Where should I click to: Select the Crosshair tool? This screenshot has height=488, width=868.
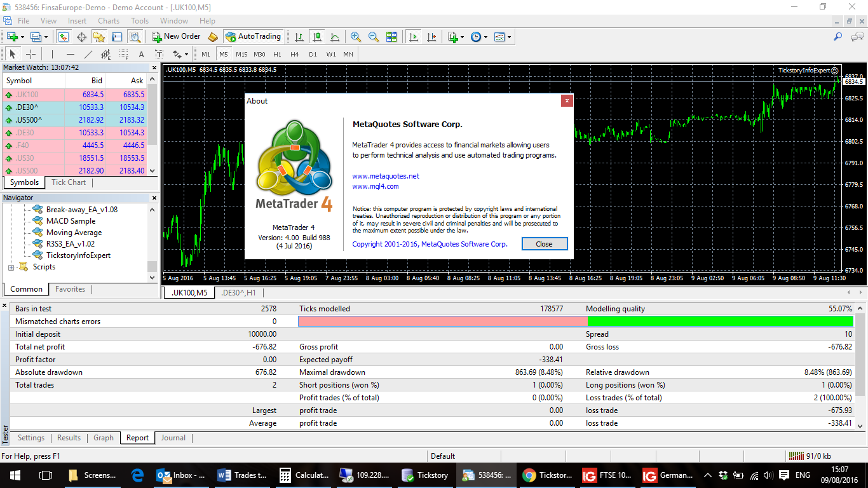pos(31,54)
